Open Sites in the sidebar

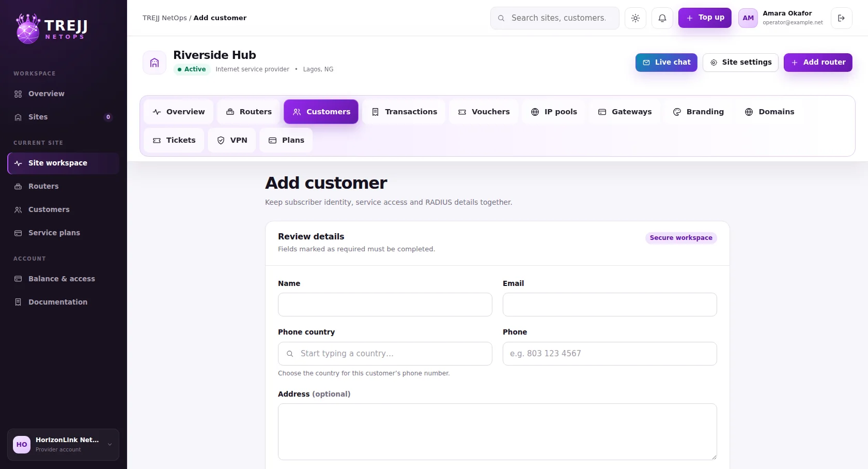[63, 117]
